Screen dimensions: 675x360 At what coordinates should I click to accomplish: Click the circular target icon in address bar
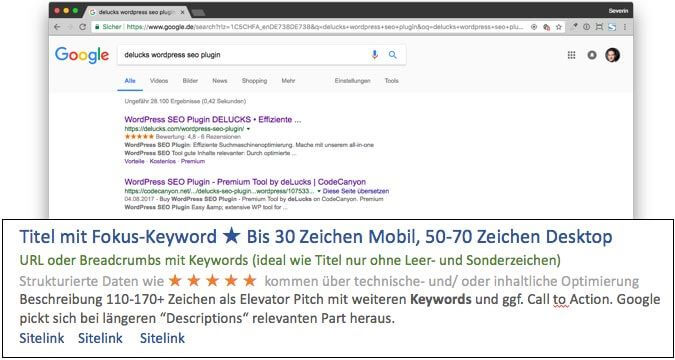534,27
